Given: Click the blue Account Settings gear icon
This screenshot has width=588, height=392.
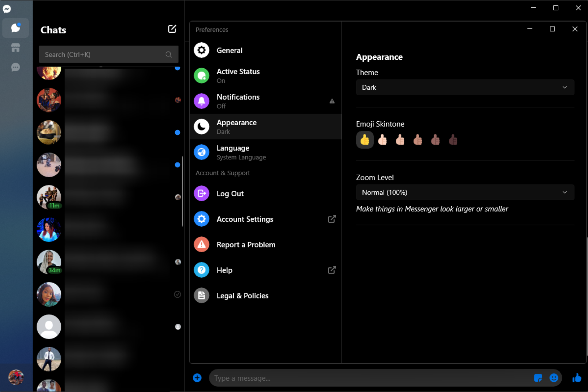Looking at the screenshot, I should [x=202, y=219].
